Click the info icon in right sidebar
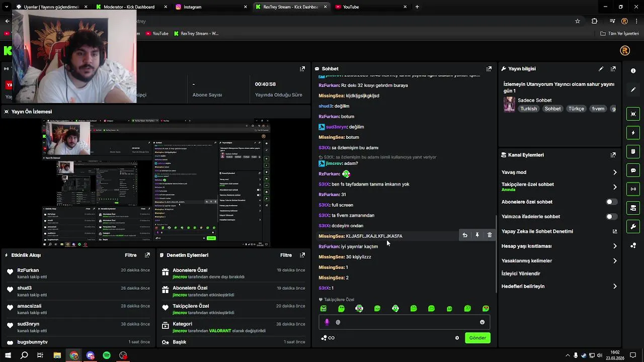 [633, 71]
